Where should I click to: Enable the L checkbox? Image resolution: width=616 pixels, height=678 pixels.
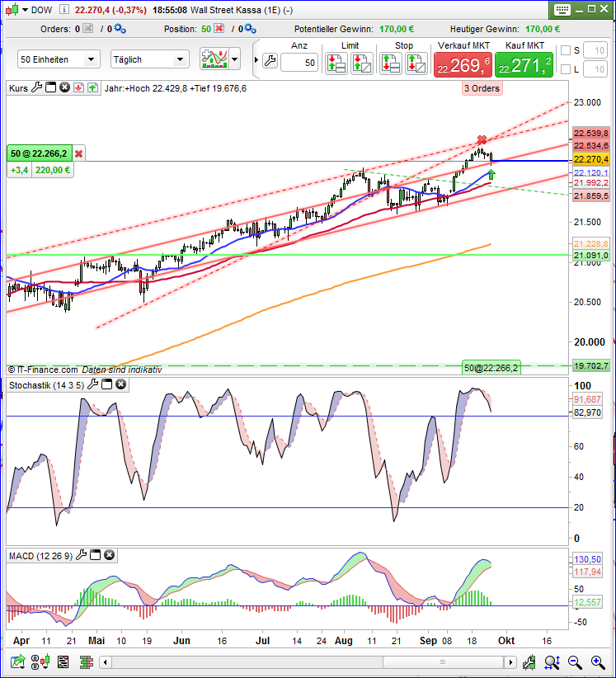point(566,68)
